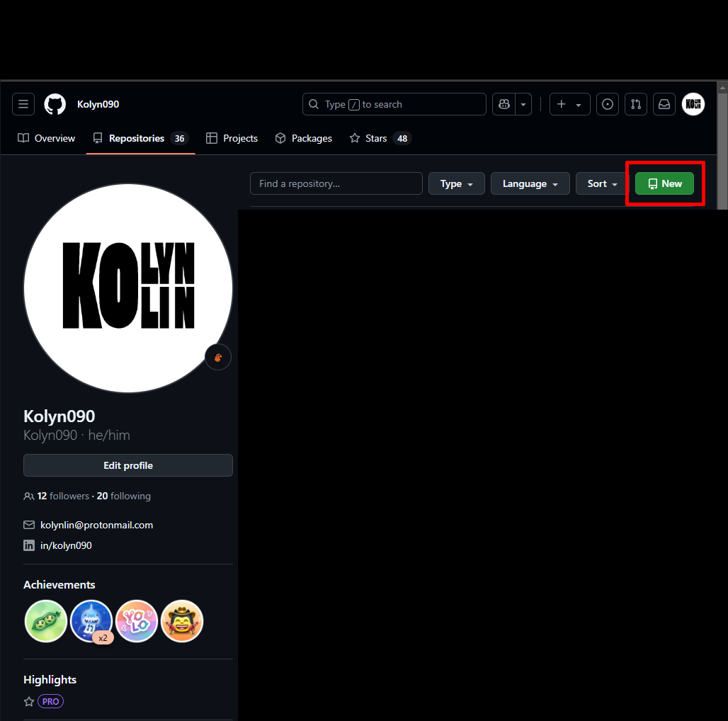Expand the Language filter dropdown

pos(530,183)
